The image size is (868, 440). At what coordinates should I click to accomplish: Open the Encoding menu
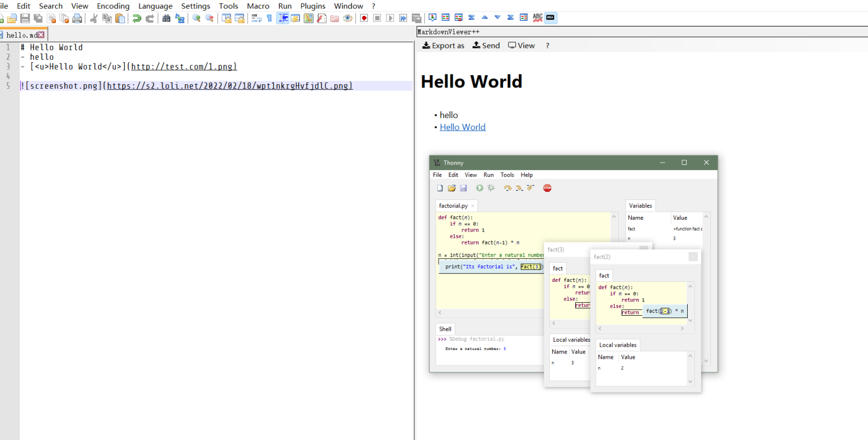point(113,6)
